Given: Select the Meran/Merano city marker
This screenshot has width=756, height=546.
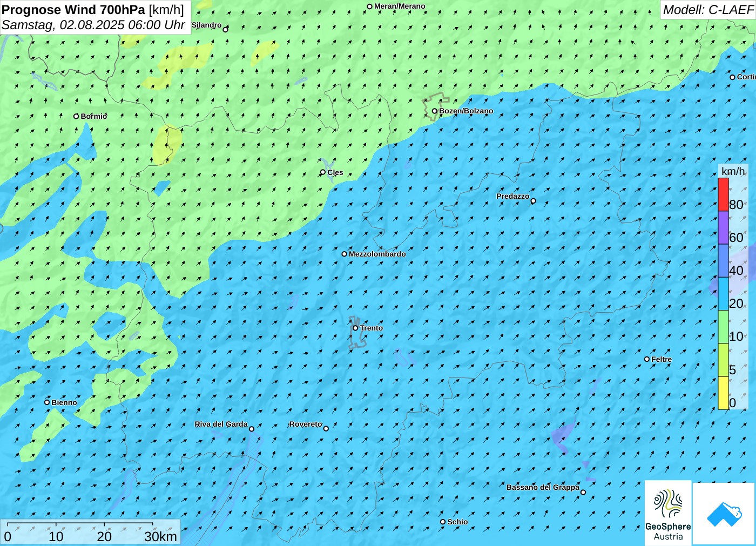Looking at the screenshot, I should click(369, 6).
